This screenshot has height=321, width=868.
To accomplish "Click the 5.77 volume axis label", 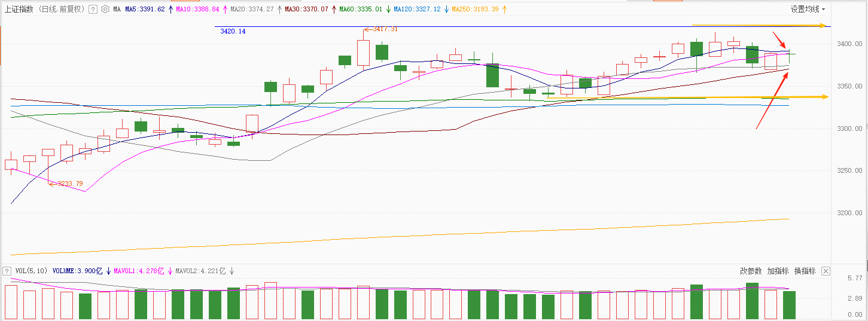I will point(854,279).
